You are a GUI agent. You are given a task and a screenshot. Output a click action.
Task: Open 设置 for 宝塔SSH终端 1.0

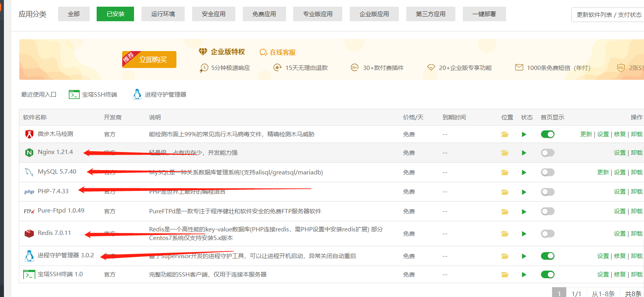tap(603, 275)
